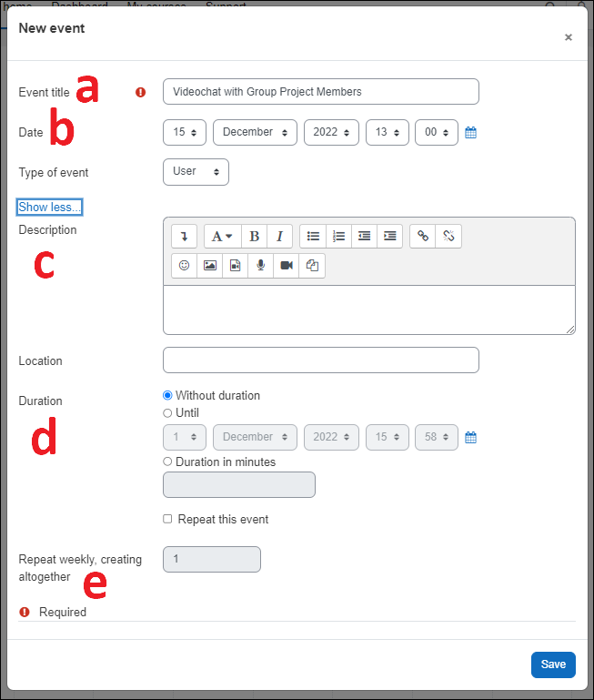594x700 pixels.
Task: Click the Show less link
Action: tap(50, 208)
